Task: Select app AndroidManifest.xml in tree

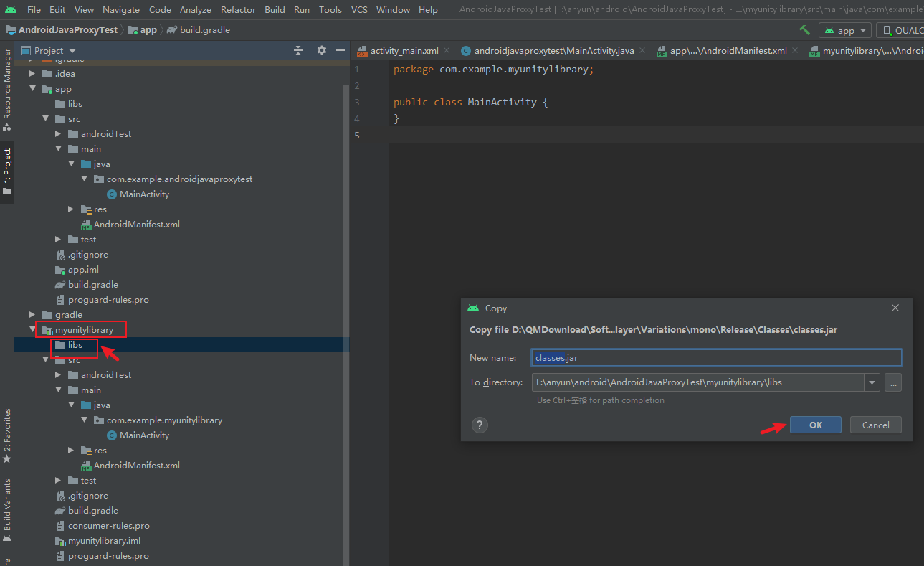Action: pyautogui.click(x=130, y=224)
